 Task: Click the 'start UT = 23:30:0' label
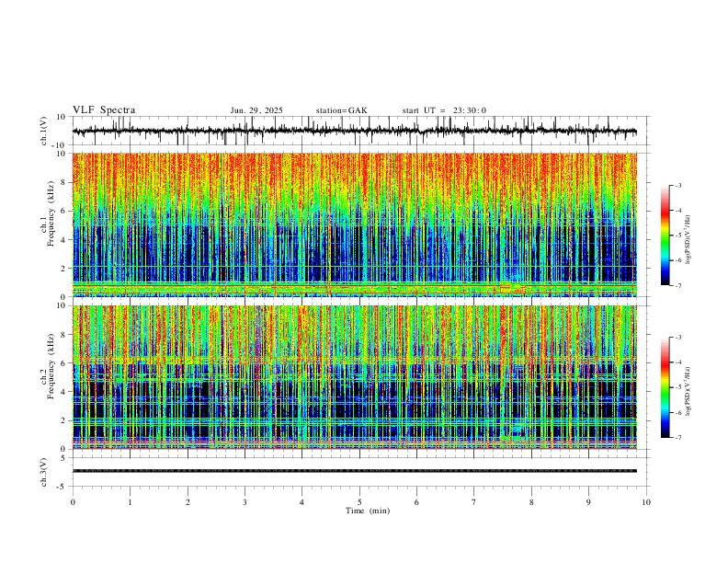point(444,110)
